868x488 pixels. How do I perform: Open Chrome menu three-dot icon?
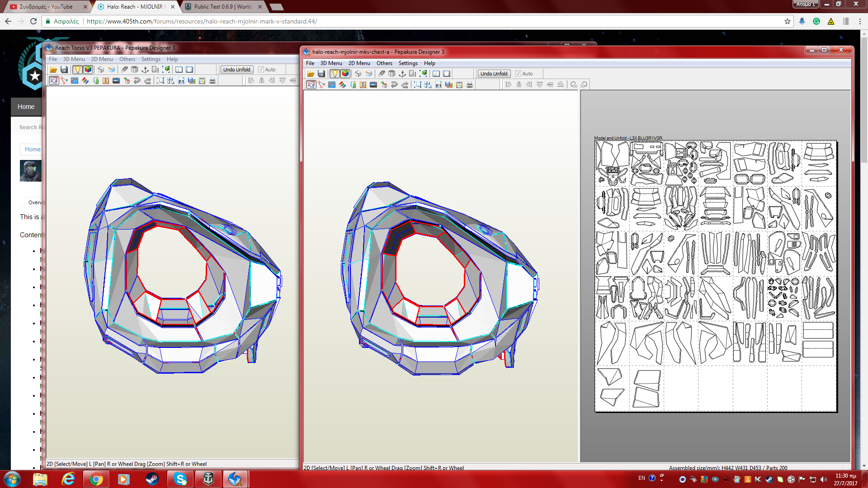click(860, 21)
